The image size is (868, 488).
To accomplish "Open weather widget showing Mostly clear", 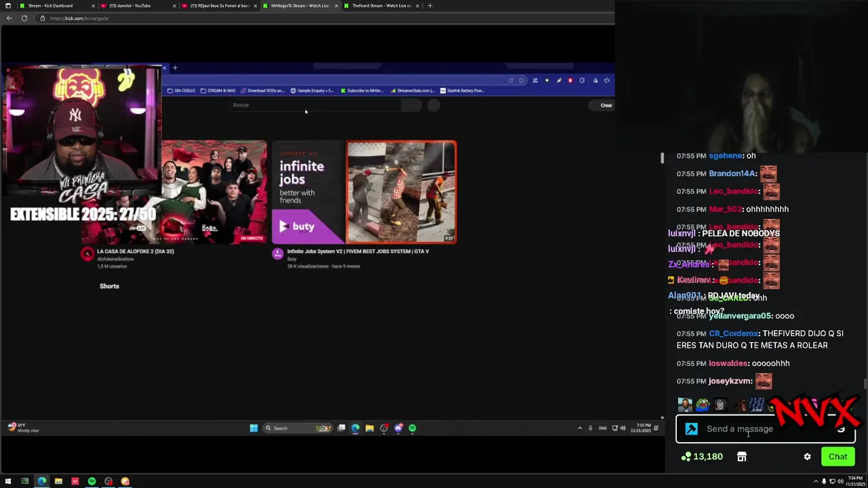I will 23,428.
